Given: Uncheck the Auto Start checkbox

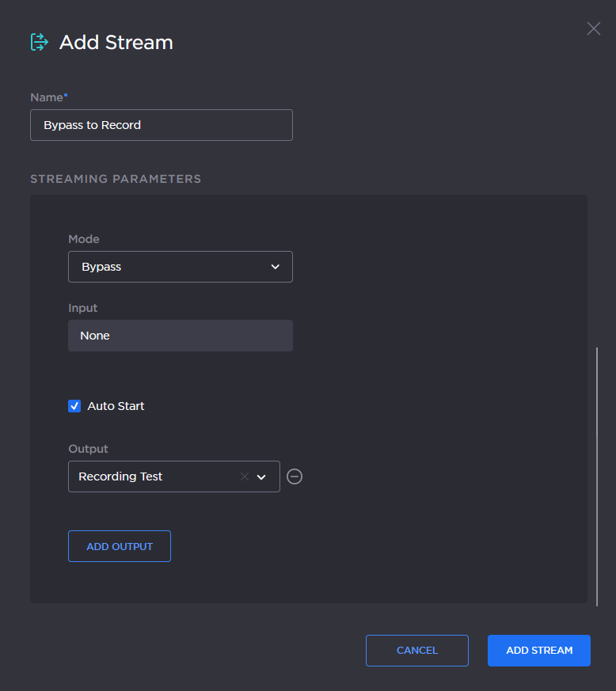Looking at the screenshot, I should 74,406.
